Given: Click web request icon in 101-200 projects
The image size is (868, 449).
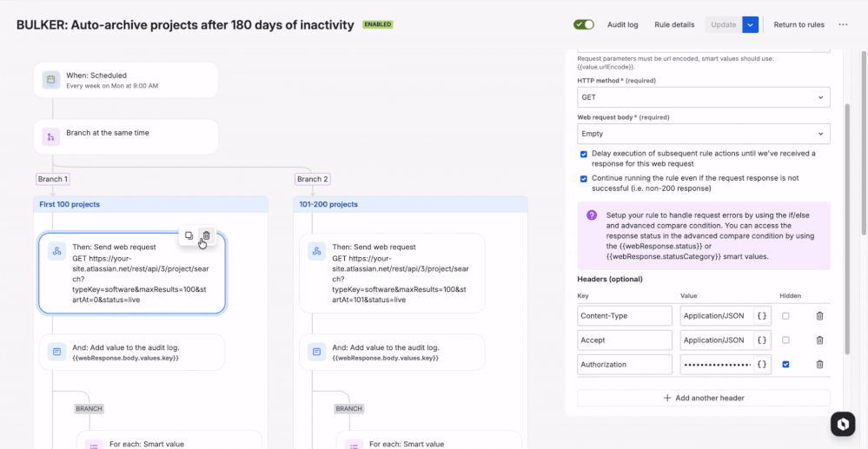Looking at the screenshot, I should click(x=317, y=251).
